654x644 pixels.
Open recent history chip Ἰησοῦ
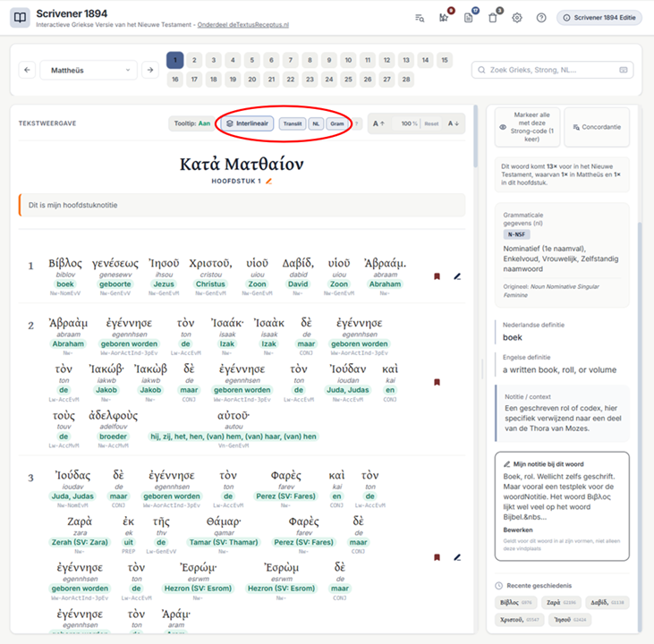click(x=569, y=619)
